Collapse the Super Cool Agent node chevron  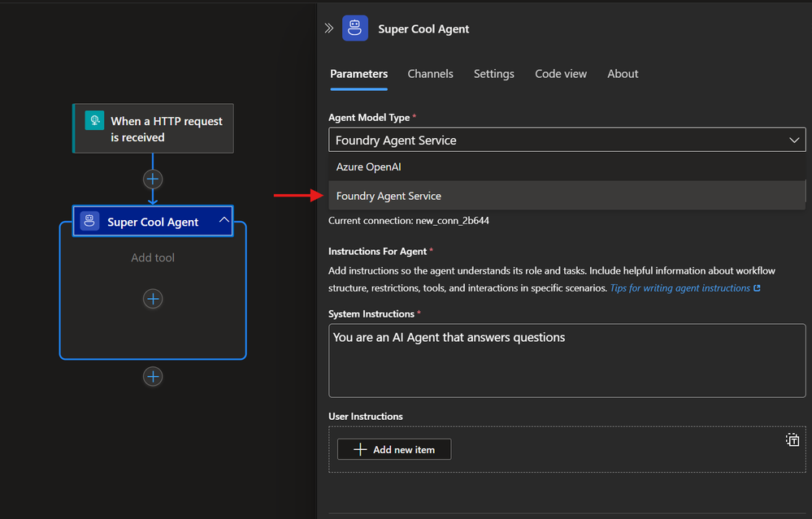click(x=224, y=221)
